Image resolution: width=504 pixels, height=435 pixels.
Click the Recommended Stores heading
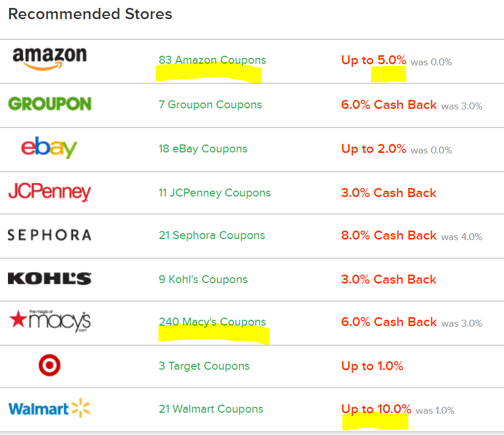point(89,14)
